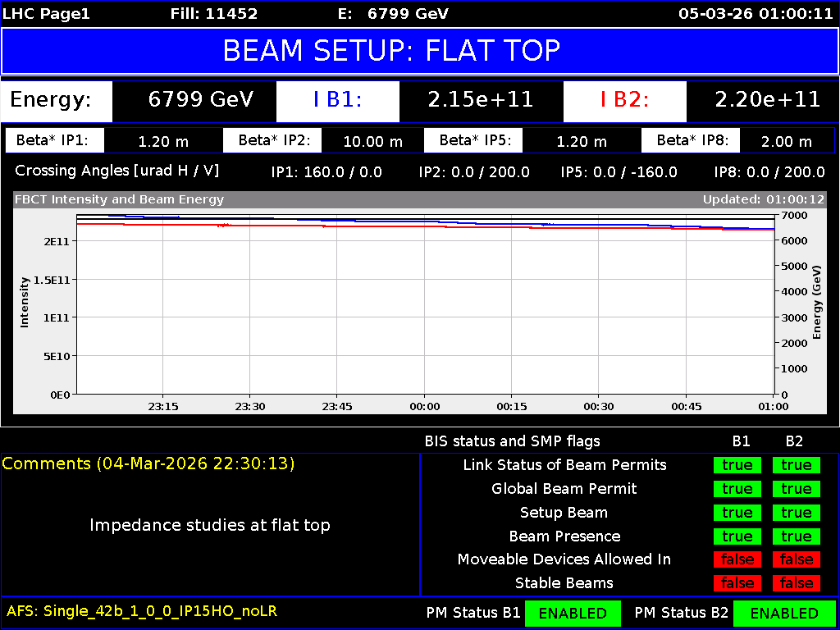
Task: Click the 00:00 mark on the time axis
Action: click(x=425, y=406)
